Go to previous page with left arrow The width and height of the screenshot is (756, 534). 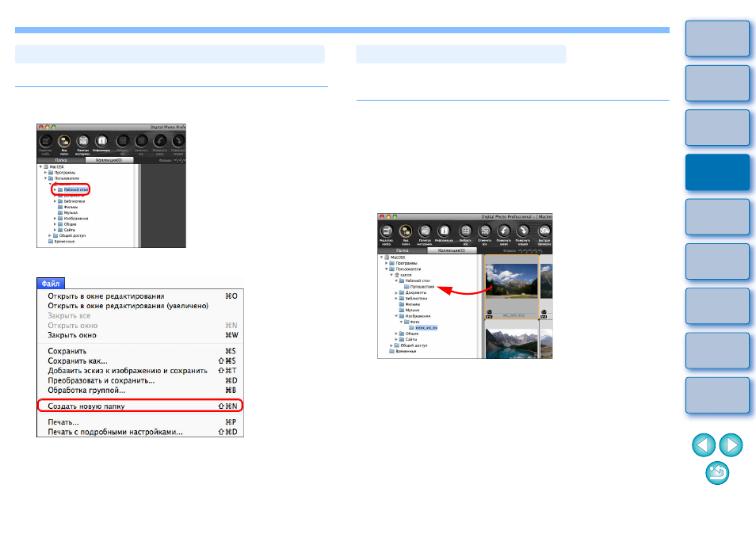(x=704, y=444)
